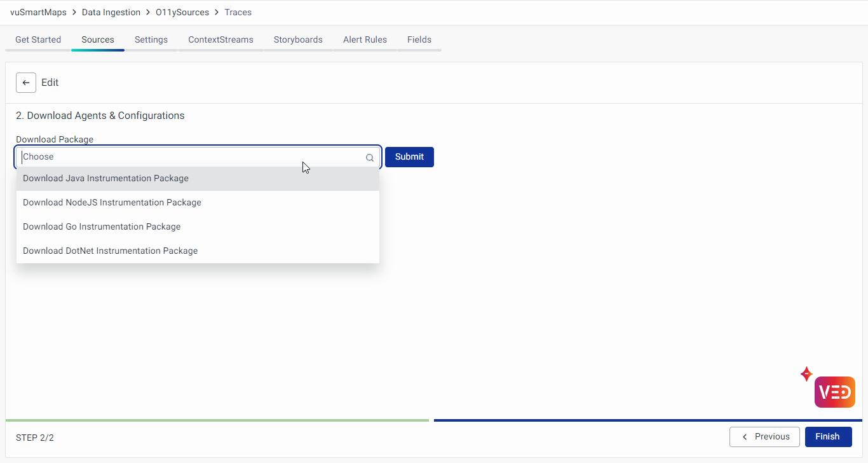Choose Download NodeJS Instrumentation Package option
This screenshot has width=868, height=463.
point(112,203)
